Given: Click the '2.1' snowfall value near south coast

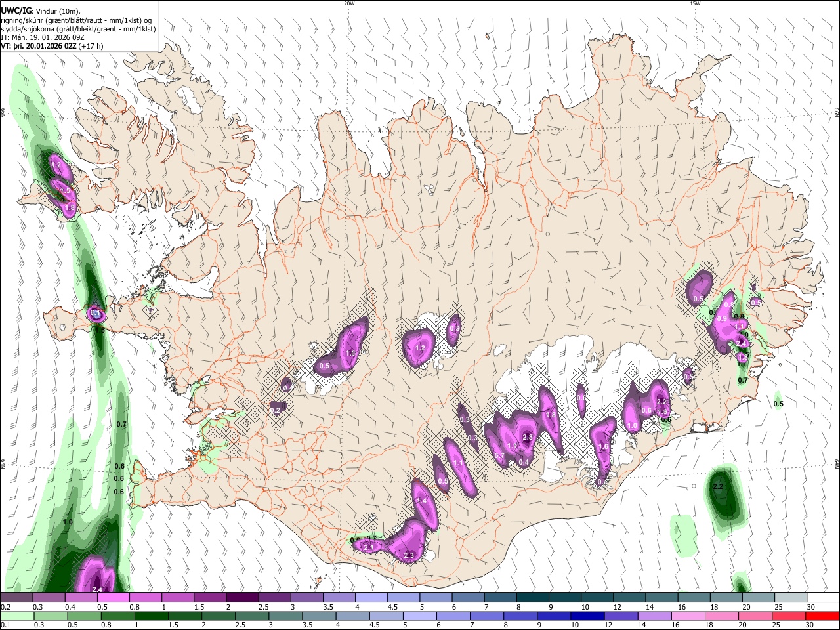Looking at the screenshot, I should click(369, 547).
